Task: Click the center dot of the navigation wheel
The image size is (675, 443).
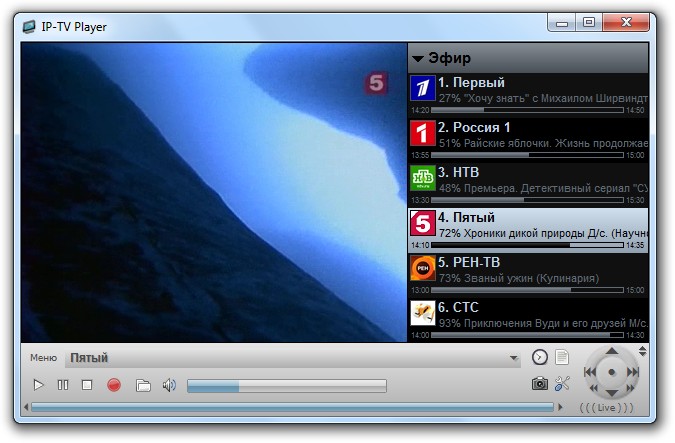Action: point(612,372)
